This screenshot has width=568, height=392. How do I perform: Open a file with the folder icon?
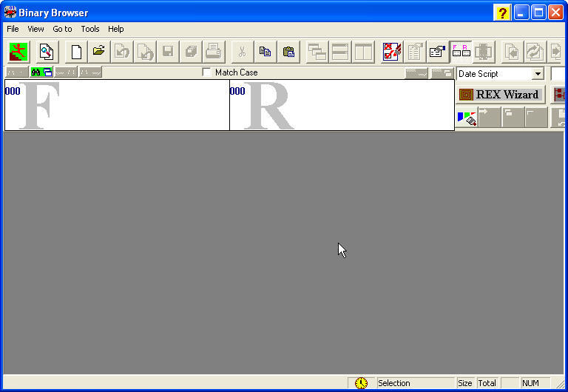[x=99, y=53]
